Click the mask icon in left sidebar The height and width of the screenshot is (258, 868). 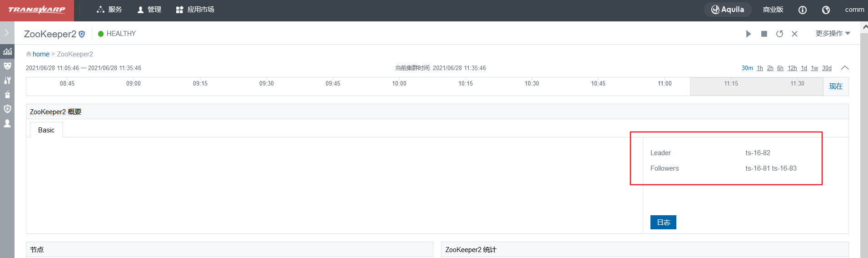click(7, 66)
